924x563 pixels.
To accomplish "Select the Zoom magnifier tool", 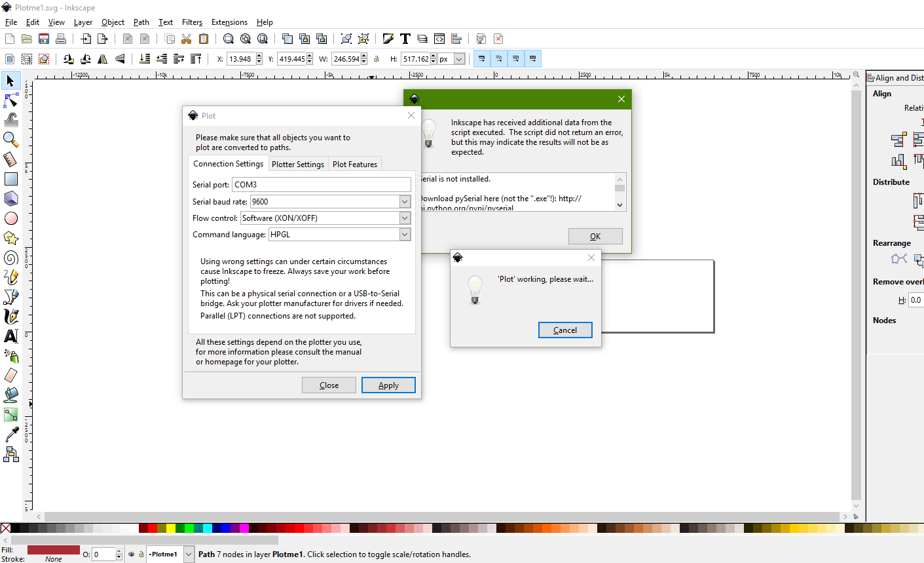I will (x=10, y=140).
